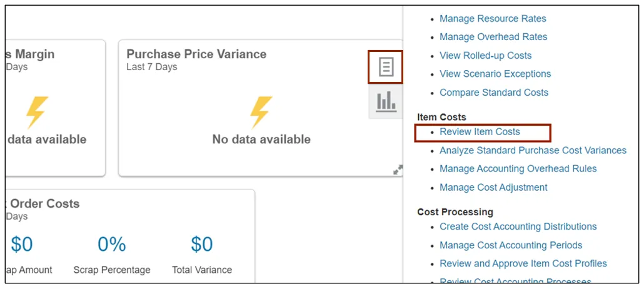Image resolution: width=644 pixels, height=289 pixels.
Task: Select Manage Accounting Overhead Rules
Action: pos(518,169)
